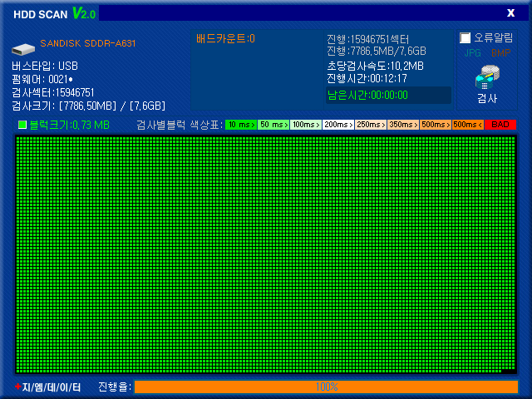Viewport: 532px width, 399px height.
Task: Click the 남은시간:00:00:00 field
Action: [388, 95]
